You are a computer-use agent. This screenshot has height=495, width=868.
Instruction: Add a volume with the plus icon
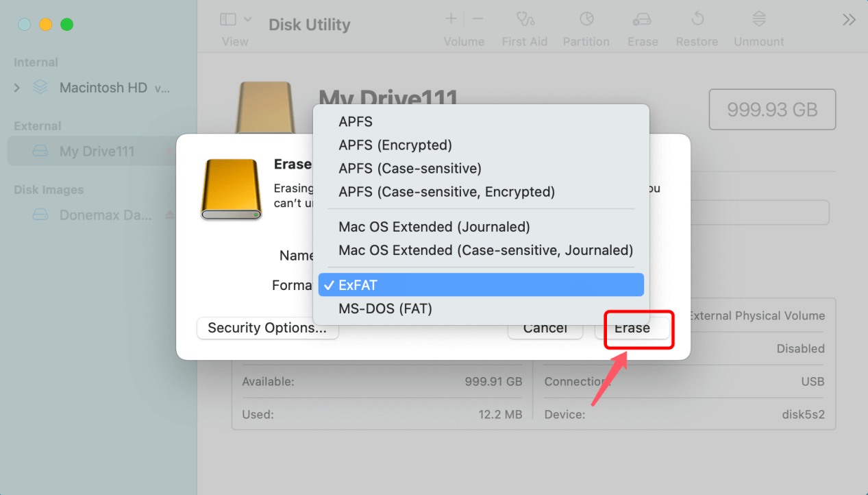click(x=451, y=19)
